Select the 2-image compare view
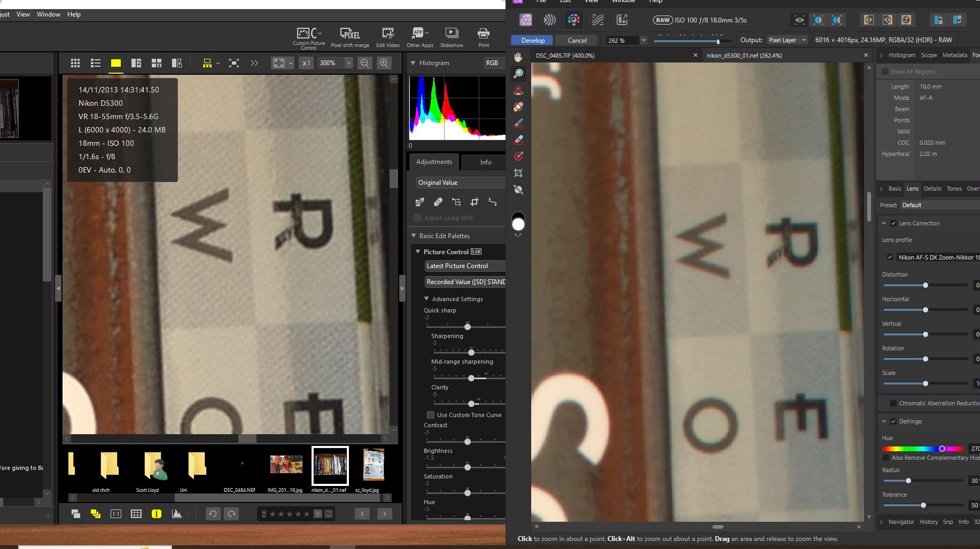 (x=136, y=63)
